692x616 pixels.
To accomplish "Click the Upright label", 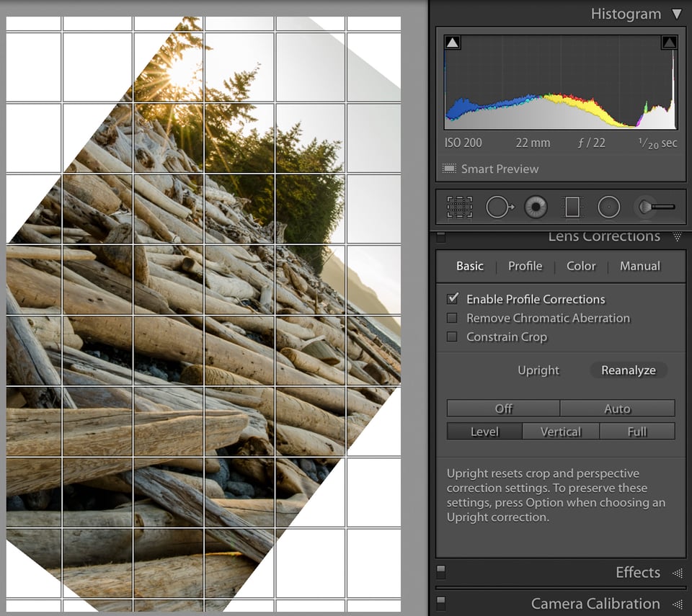I will (x=538, y=370).
